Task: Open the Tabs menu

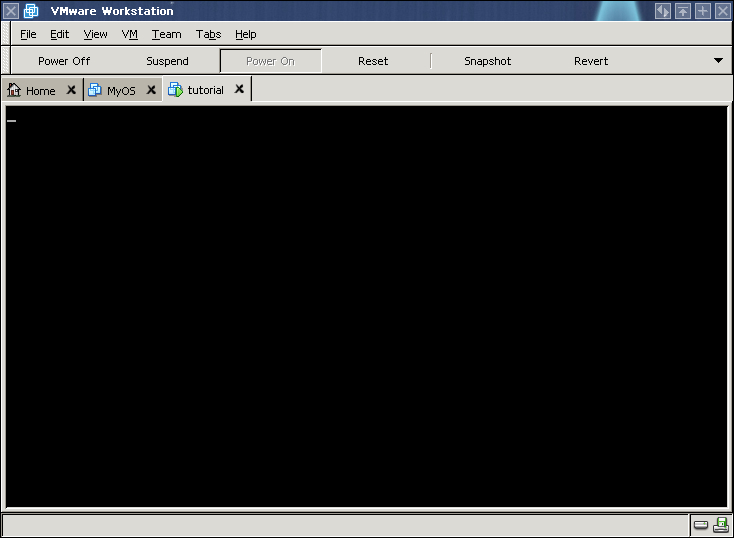Action: point(208,34)
